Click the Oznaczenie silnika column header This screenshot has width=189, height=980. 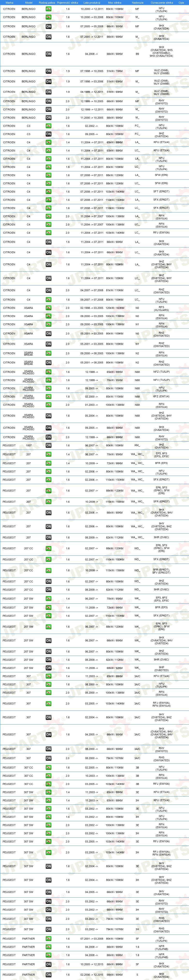[162, 3]
